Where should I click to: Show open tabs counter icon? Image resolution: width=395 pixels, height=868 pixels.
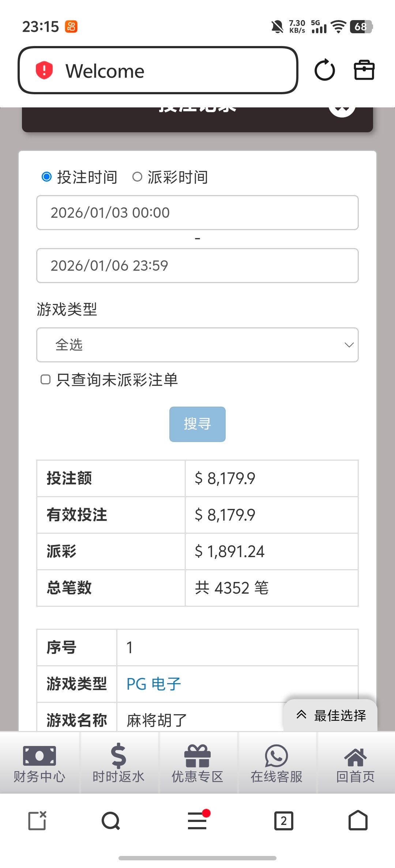click(284, 821)
